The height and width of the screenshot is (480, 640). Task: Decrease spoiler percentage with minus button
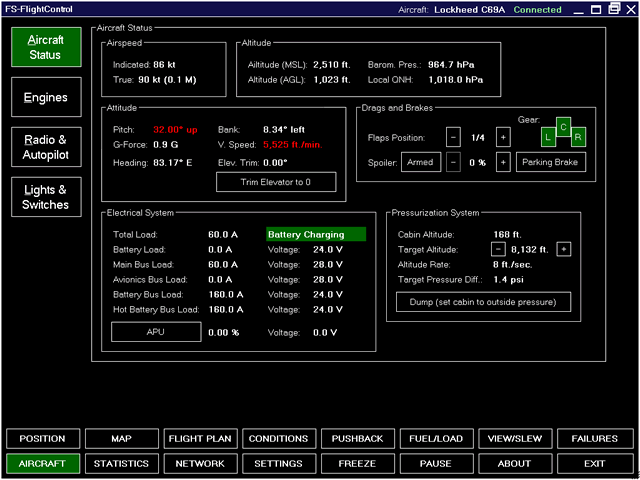[x=453, y=163]
